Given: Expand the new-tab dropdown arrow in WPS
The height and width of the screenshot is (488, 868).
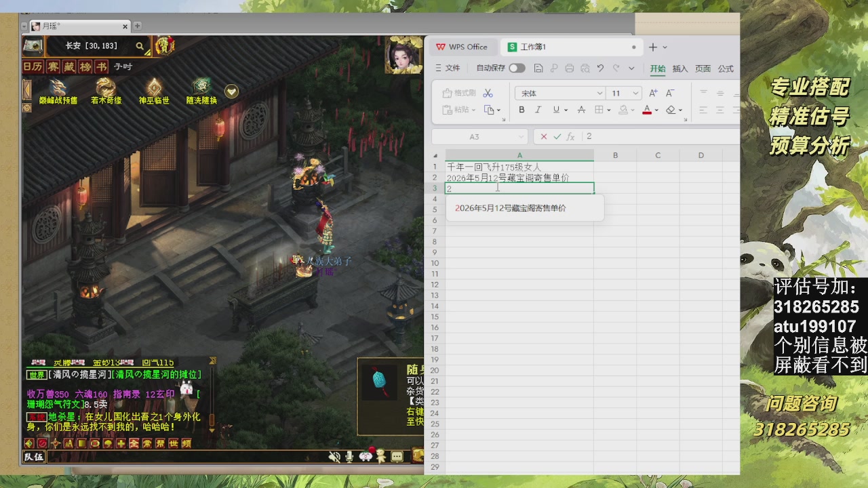Looking at the screenshot, I should pos(665,47).
